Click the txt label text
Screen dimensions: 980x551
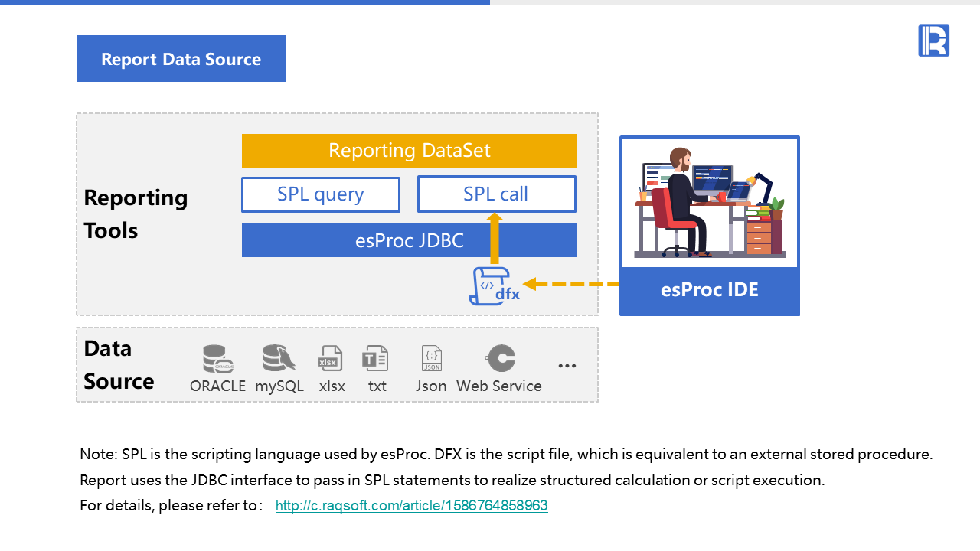click(x=377, y=386)
